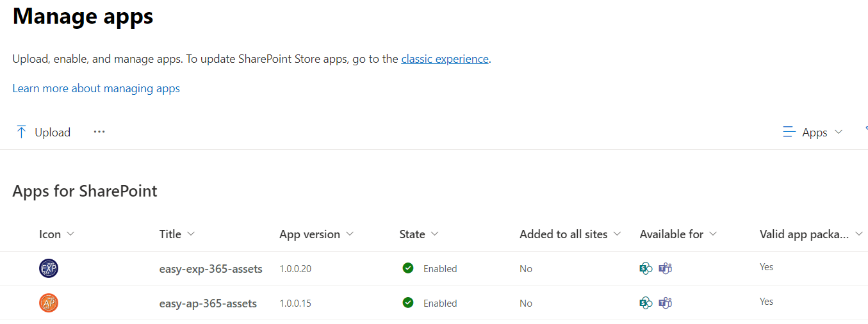This screenshot has width=868, height=324.
Task: Click the easy-ap-365-assets orange app icon
Action: pos(49,303)
